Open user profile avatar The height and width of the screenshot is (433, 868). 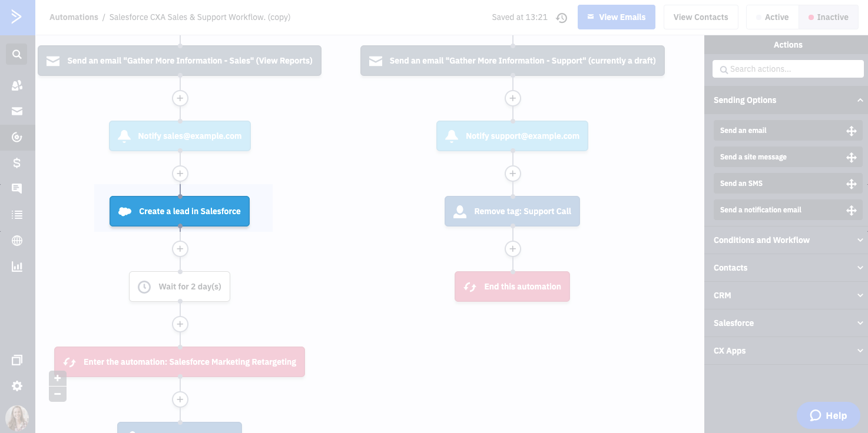point(17,419)
